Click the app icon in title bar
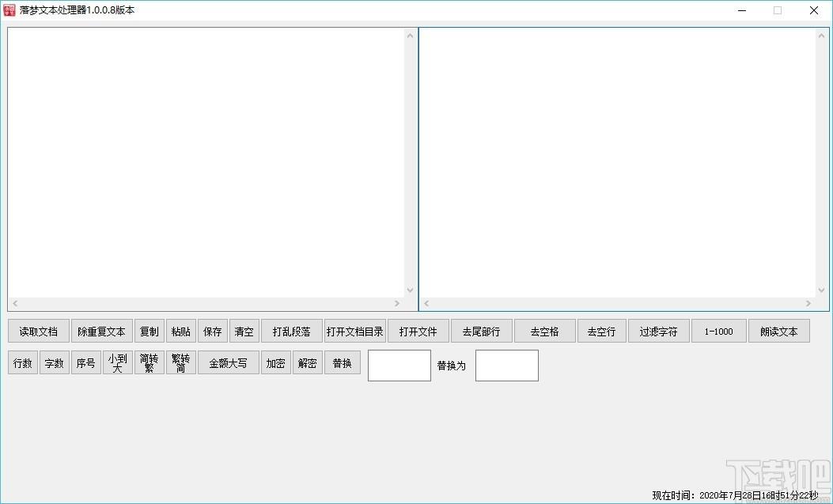Screen dimensions: 833x504 [x=9, y=10]
